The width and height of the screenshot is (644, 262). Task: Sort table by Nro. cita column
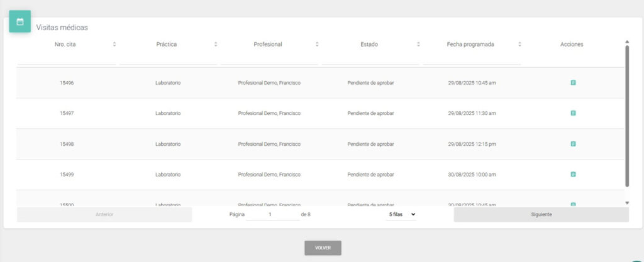click(x=114, y=45)
